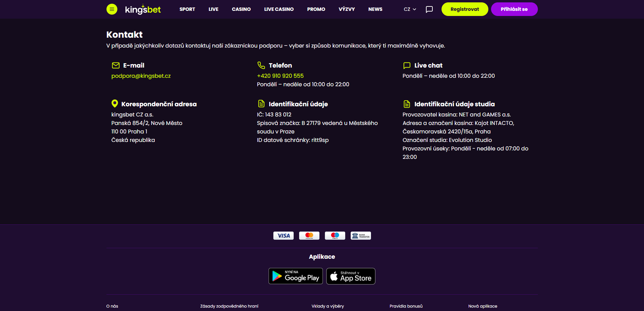Click the 110 00 Praha 1 address line
Screen dimensions: 644x311
click(x=129, y=131)
